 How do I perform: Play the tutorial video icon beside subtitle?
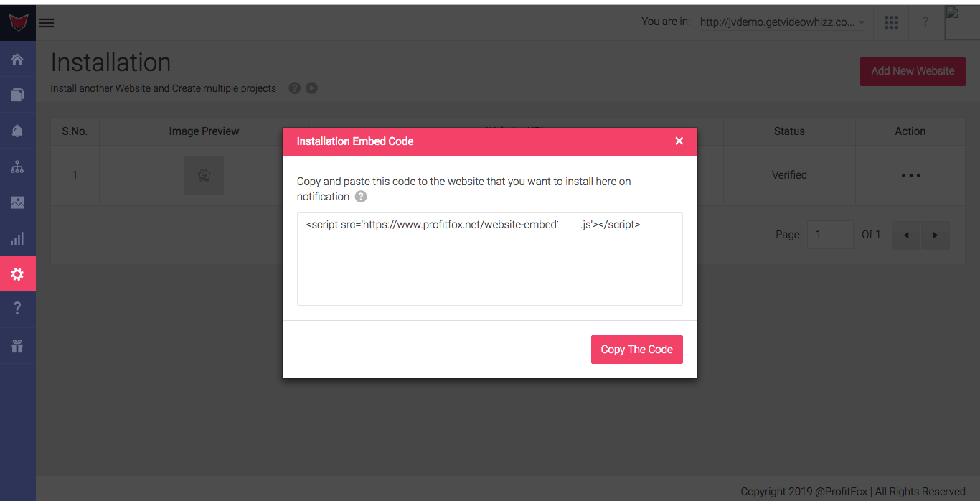(311, 88)
